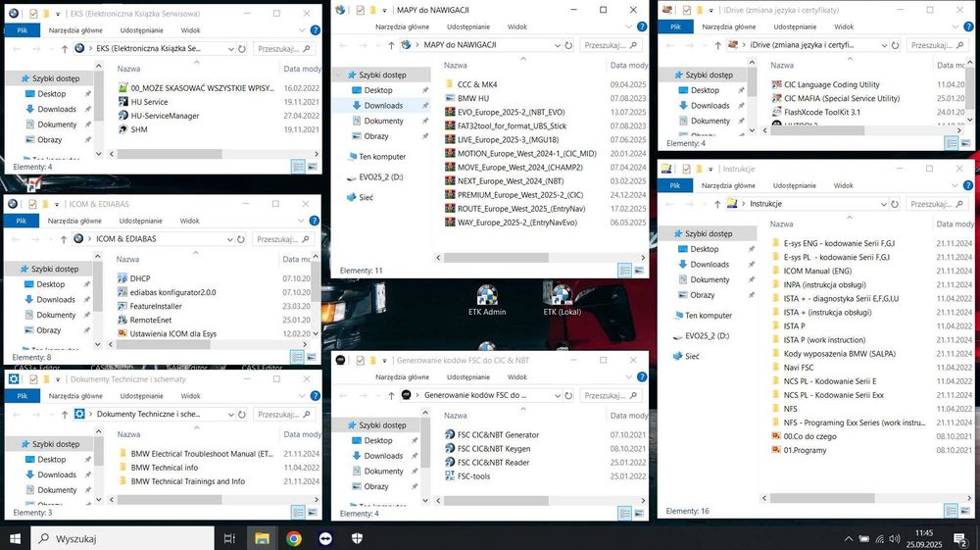Open 01.Programy file in Instrukcje
Screen dimensions: 980x550
[805, 450]
